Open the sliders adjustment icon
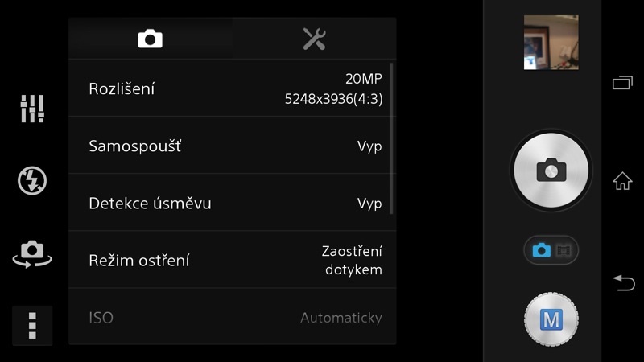Screen dimensions: 644x362 32,109
